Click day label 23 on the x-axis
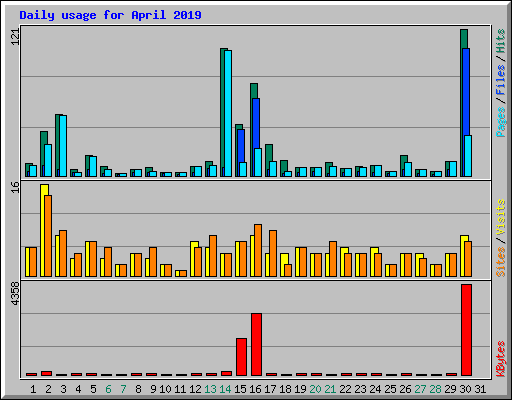 coord(360,389)
